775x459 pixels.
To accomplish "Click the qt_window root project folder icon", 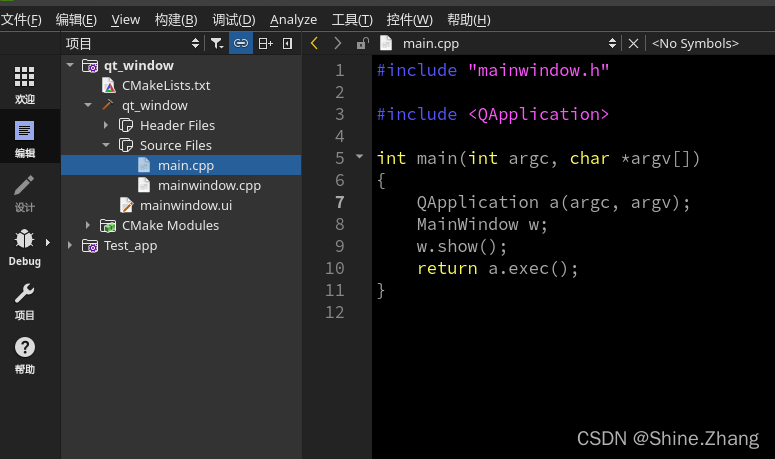I will point(90,65).
